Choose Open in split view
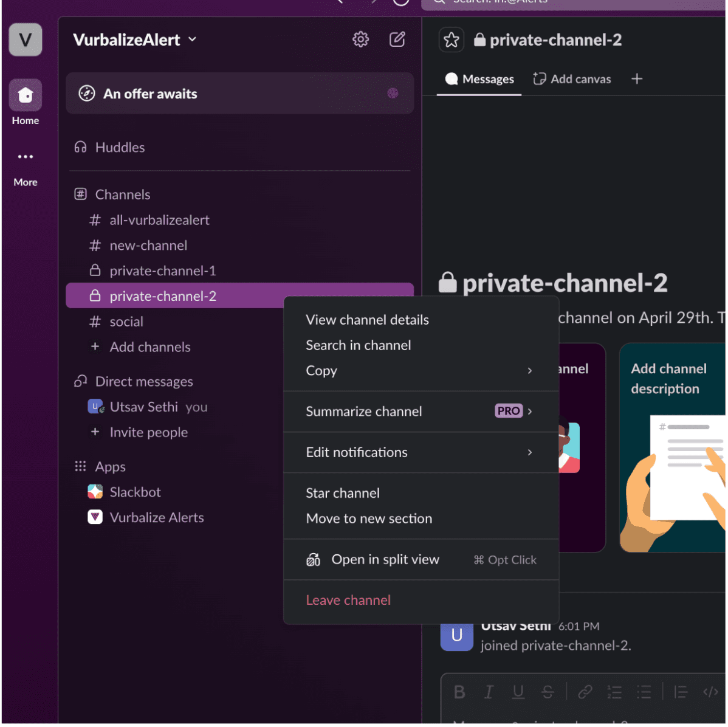The height and width of the screenshot is (727, 728). click(421, 559)
